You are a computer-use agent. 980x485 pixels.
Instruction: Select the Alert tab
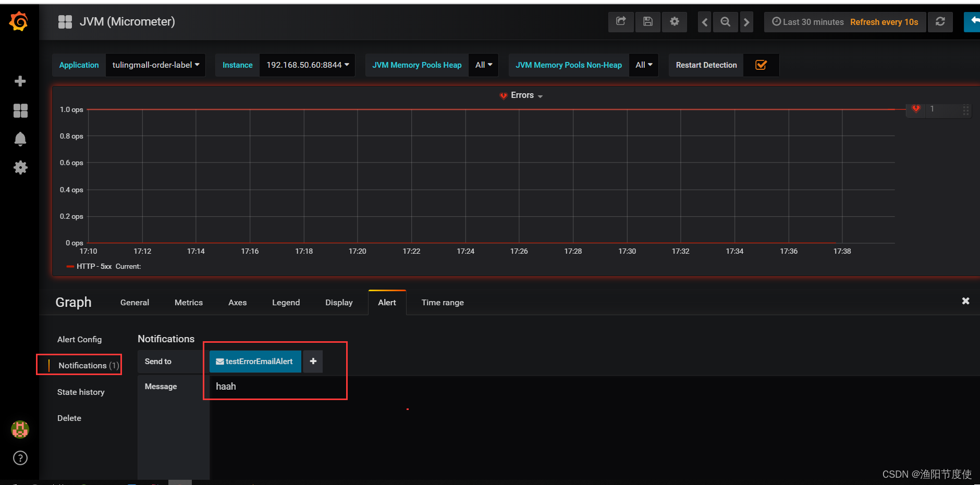(387, 303)
